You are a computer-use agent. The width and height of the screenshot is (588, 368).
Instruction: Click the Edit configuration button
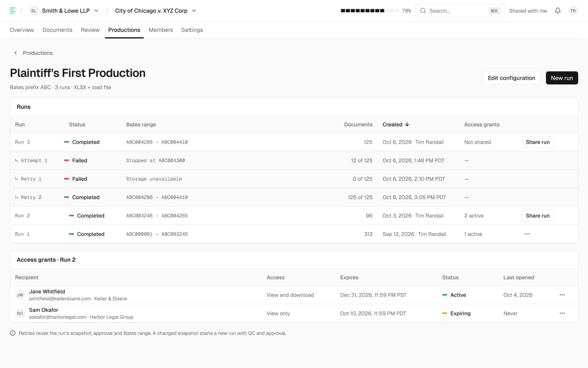(511, 78)
